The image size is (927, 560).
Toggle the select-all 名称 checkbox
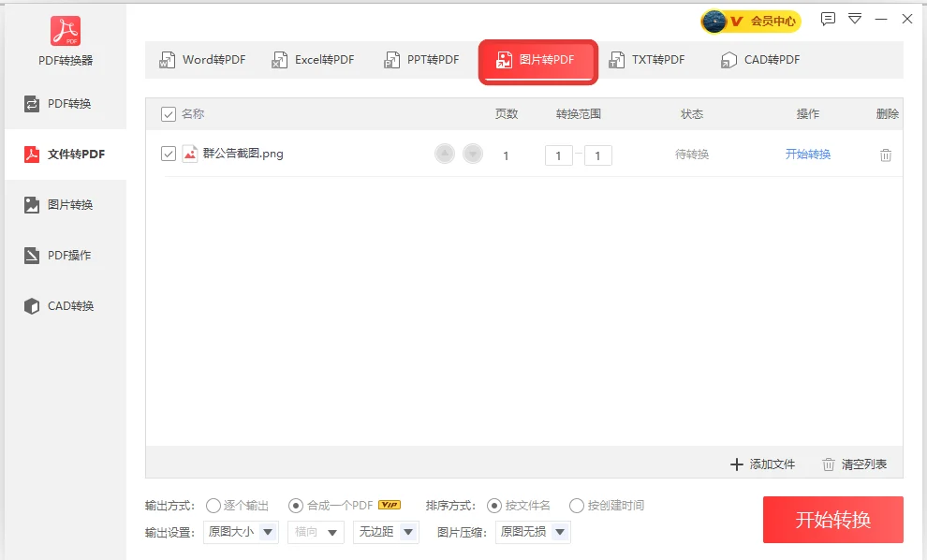click(x=169, y=114)
